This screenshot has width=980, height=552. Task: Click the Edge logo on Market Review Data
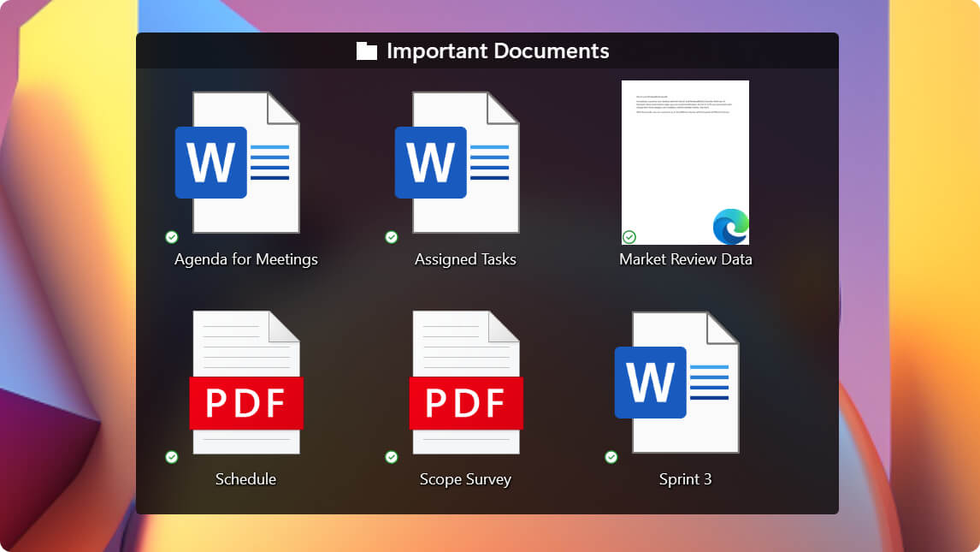[x=730, y=226]
